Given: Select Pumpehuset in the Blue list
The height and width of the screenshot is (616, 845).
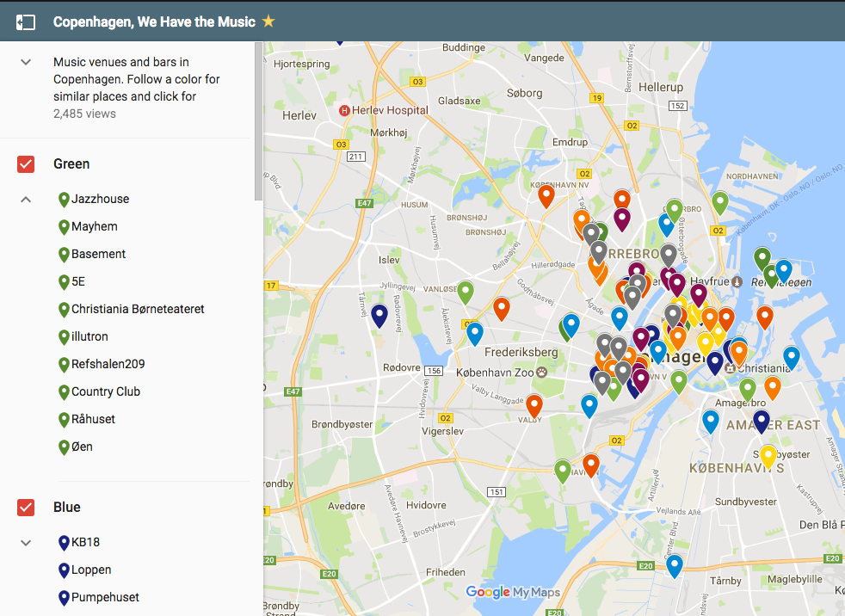Looking at the screenshot, I should (x=106, y=597).
